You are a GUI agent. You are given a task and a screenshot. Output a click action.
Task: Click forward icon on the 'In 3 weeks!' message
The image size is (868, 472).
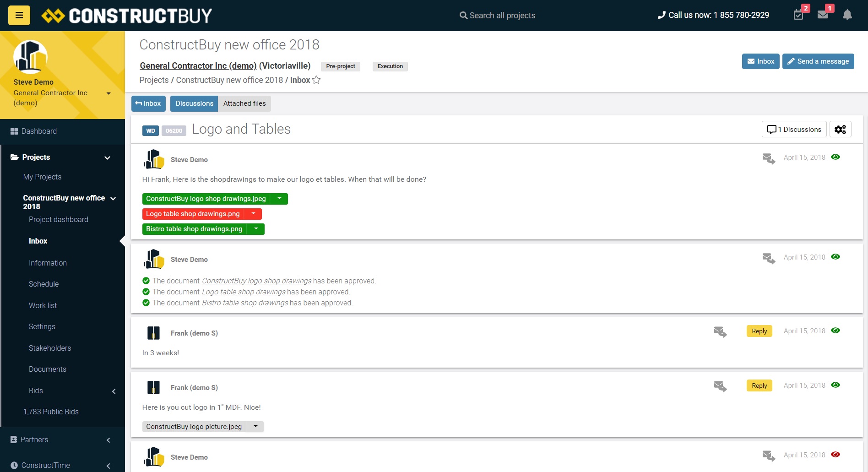[720, 332]
